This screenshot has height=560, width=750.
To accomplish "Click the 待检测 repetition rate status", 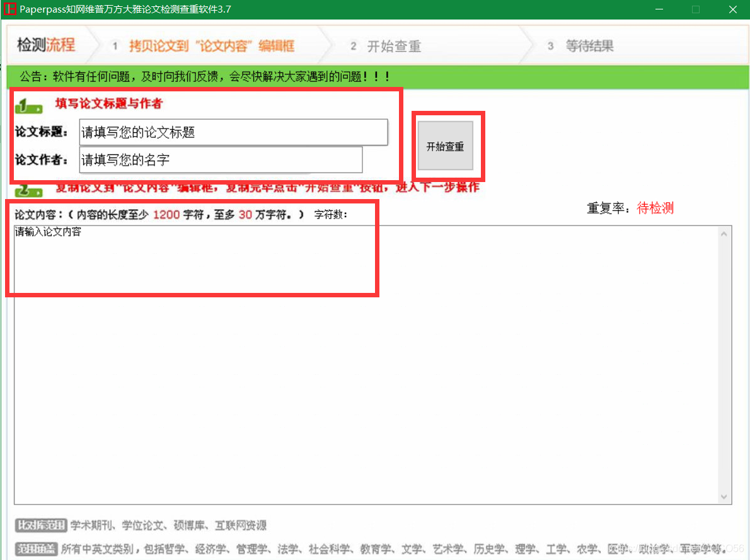I will 655,208.
